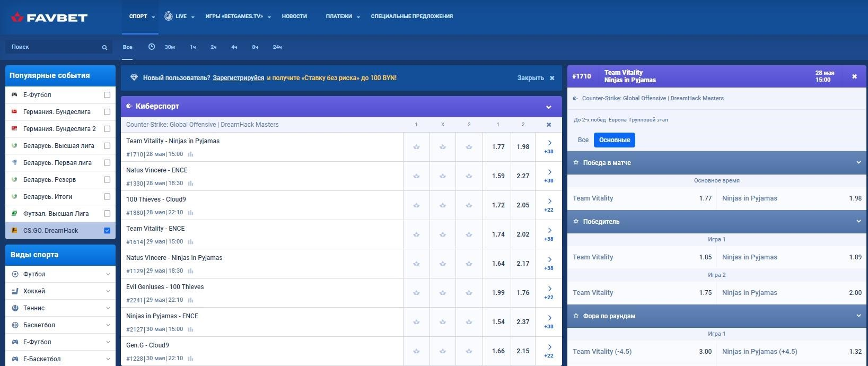
Task: Open statistics icon for Team Vitality - ENCE
Action: tap(190, 242)
